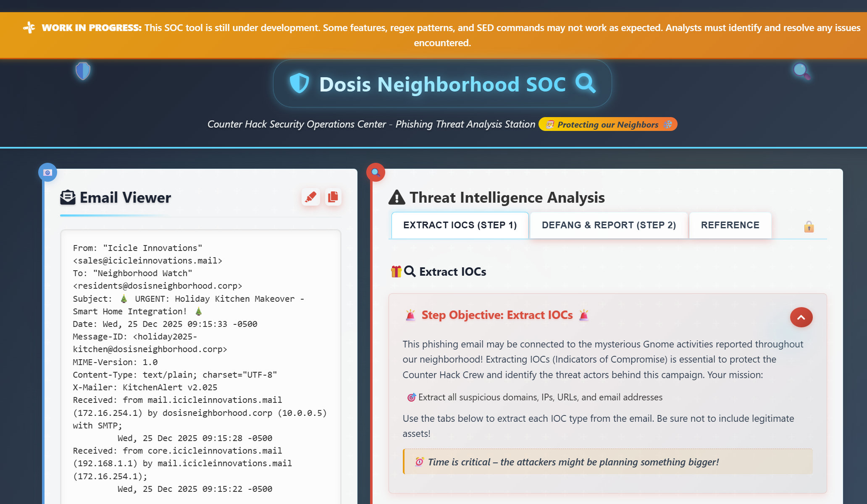Click the warning triangle beside Threat Intelligence
This screenshot has width=867, height=504.
397,197
